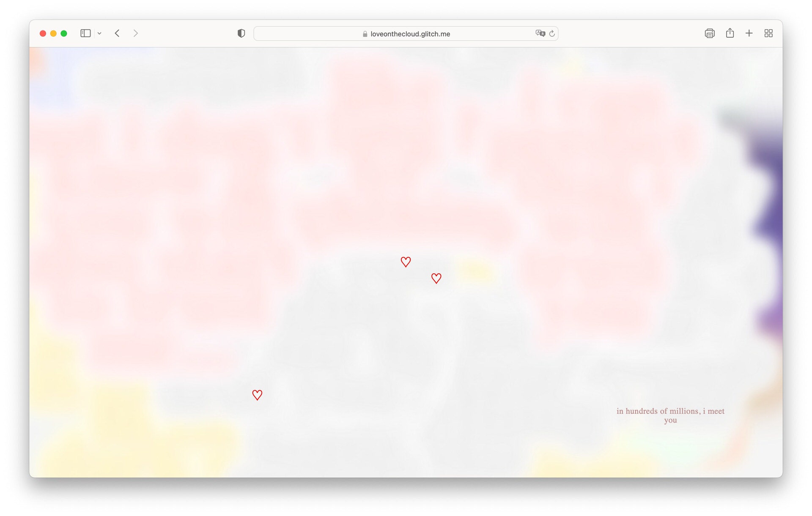Screen dimensions: 812x516
Task: Click the topmost red heart
Action: (x=406, y=262)
